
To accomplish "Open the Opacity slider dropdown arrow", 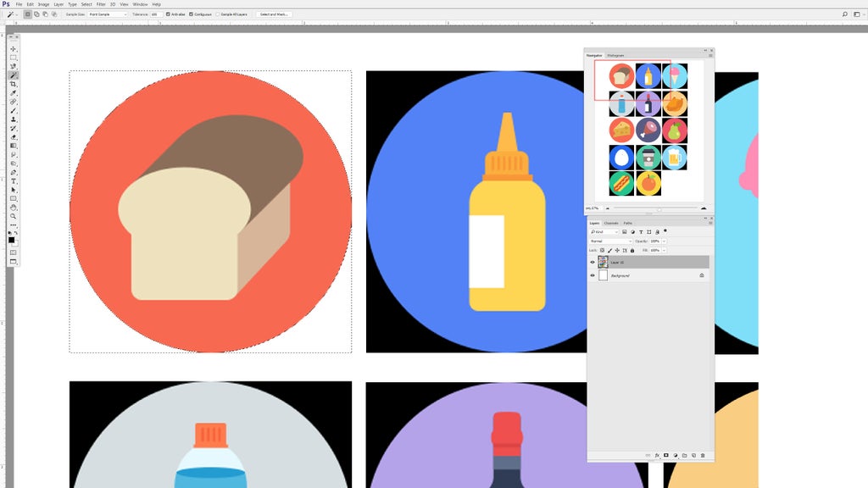I will (x=665, y=241).
